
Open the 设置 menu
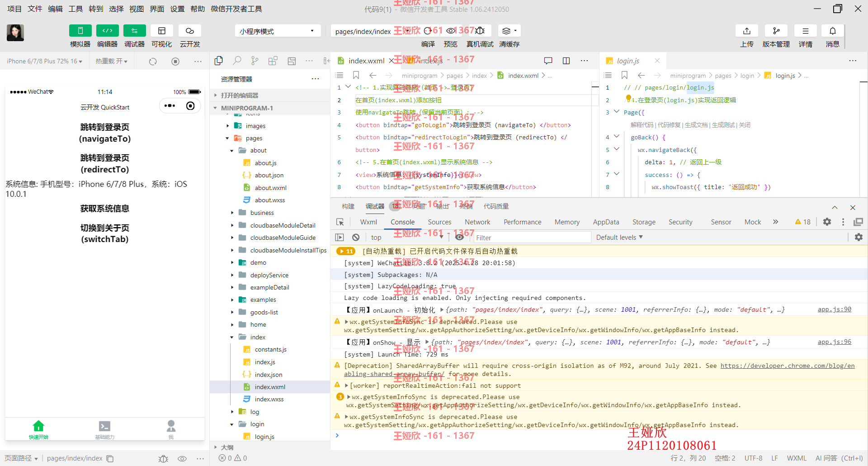(x=177, y=9)
